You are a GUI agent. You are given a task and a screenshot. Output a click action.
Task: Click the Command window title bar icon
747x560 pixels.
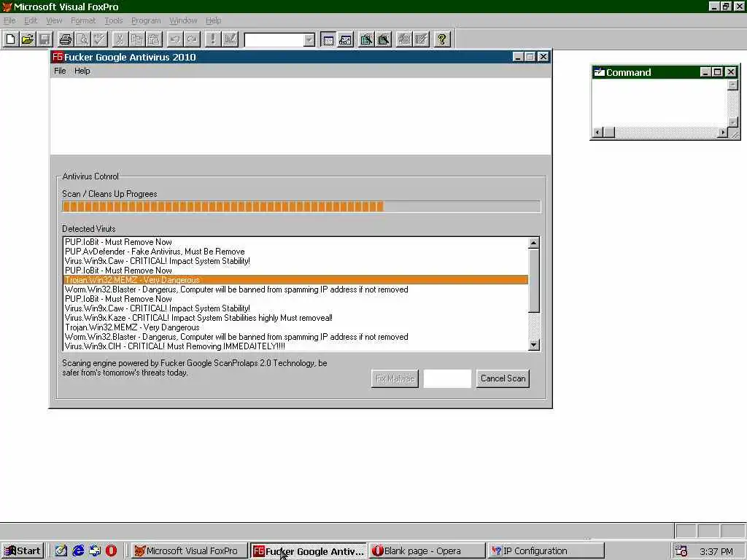click(600, 72)
